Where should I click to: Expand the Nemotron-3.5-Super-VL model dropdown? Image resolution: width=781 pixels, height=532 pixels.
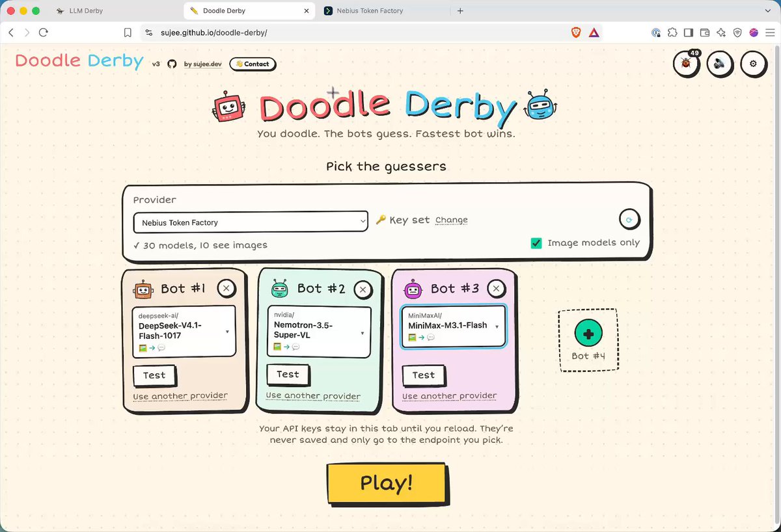tap(319, 332)
